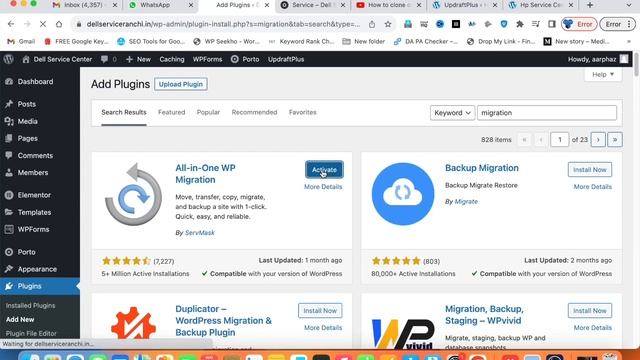
Task: Open All-in-One WP Migration title link
Action: click(205, 174)
